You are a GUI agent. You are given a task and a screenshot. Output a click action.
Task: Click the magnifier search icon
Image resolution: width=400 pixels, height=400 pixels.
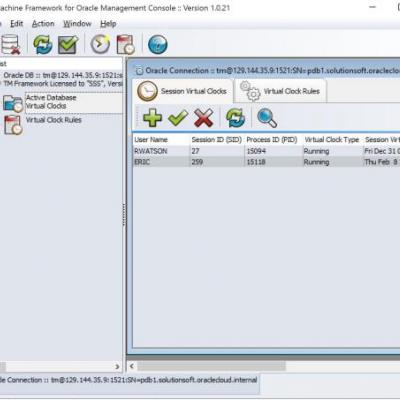(x=267, y=118)
